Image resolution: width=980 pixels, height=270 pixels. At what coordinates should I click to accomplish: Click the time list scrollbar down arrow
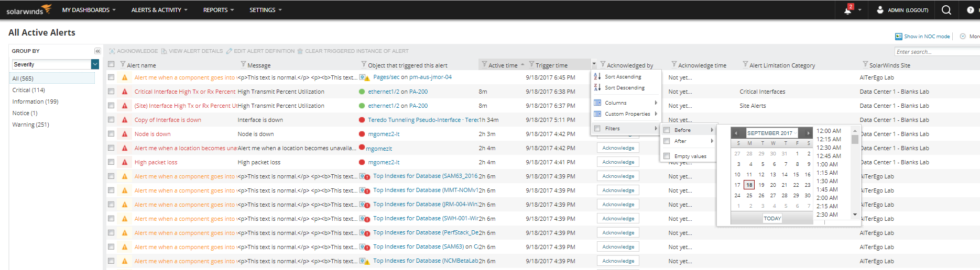click(x=855, y=215)
